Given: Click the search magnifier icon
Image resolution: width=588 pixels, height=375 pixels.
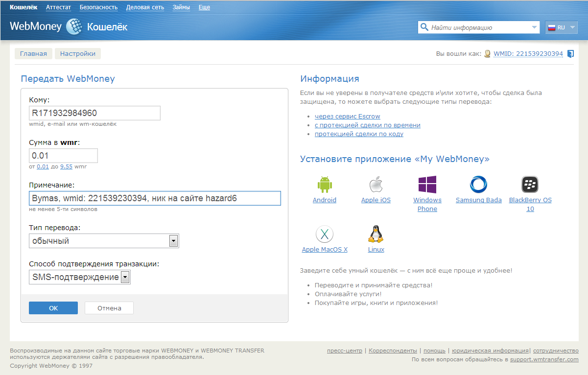Looking at the screenshot, I should (x=424, y=27).
